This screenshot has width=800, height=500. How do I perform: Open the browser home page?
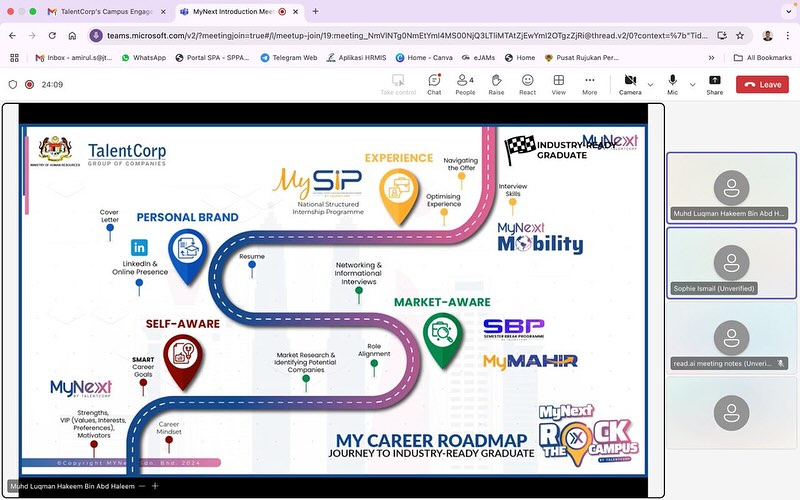pos(72,36)
